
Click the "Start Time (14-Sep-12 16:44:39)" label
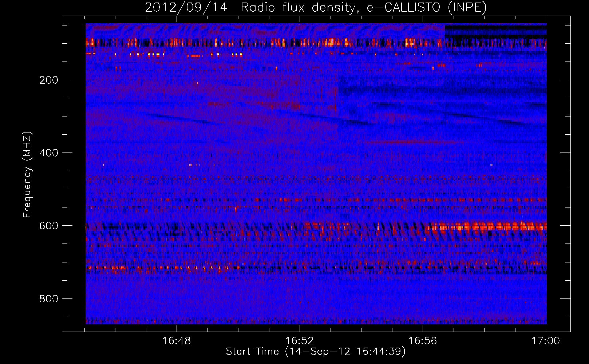[x=316, y=352]
